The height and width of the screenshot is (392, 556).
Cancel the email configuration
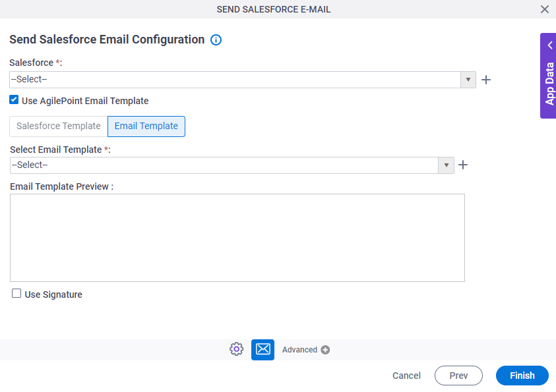click(406, 376)
